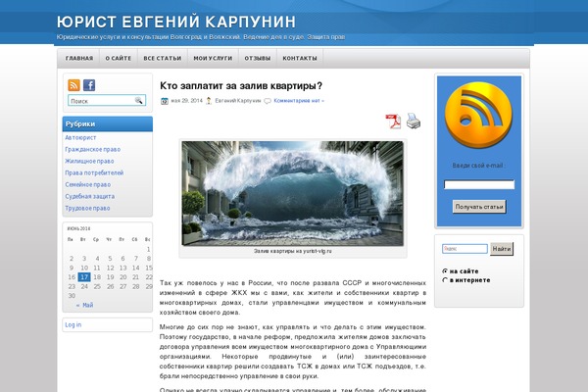Open the ГЛАВНАЯ menu item

pyautogui.click(x=79, y=58)
